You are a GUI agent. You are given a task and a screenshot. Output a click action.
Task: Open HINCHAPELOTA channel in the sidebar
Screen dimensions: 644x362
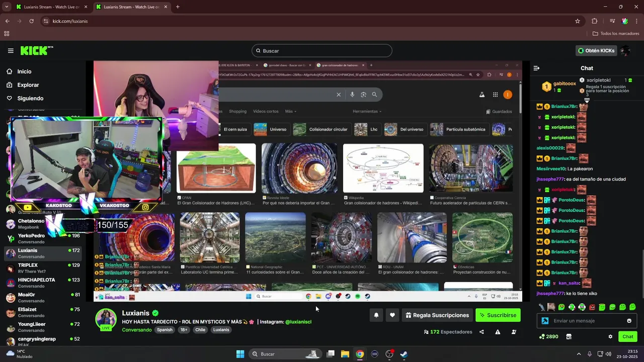(43, 283)
